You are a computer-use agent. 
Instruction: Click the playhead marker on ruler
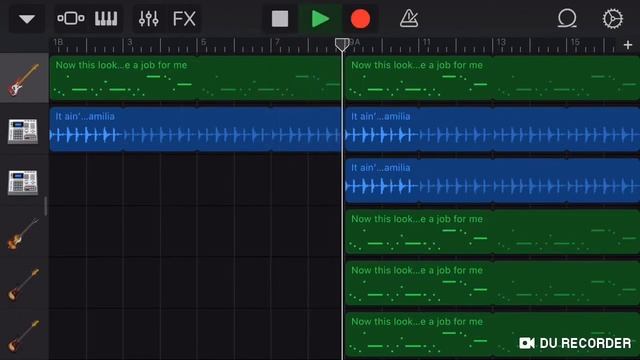[342, 44]
